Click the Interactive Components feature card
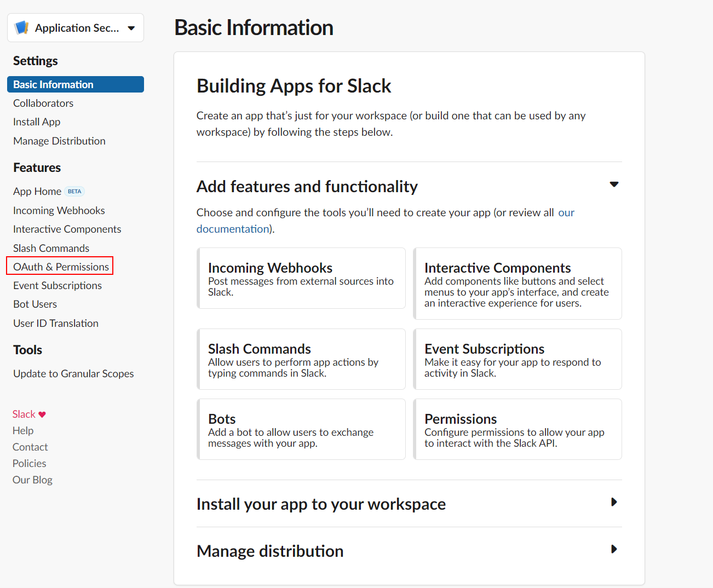The height and width of the screenshot is (588, 713). [x=517, y=284]
